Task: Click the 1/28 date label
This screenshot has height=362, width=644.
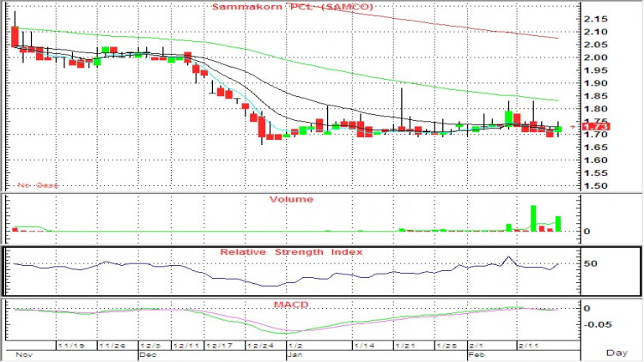Action: point(447,346)
